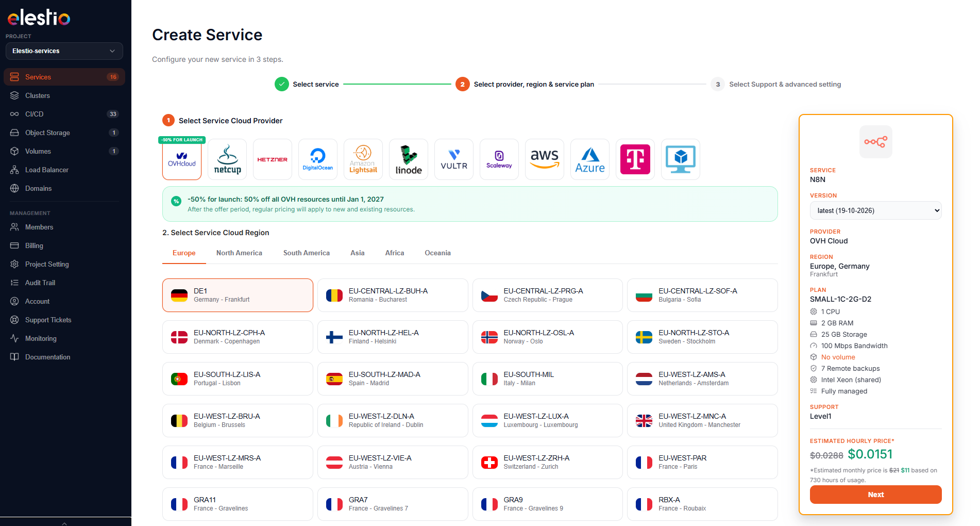980x526 pixels.
Task: Choose aws provider logo
Action: [545, 159]
